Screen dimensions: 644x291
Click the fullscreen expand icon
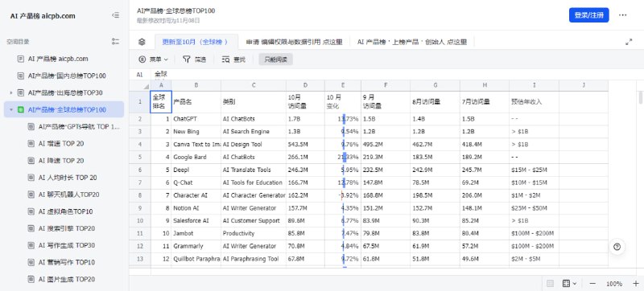pos(629,42)
